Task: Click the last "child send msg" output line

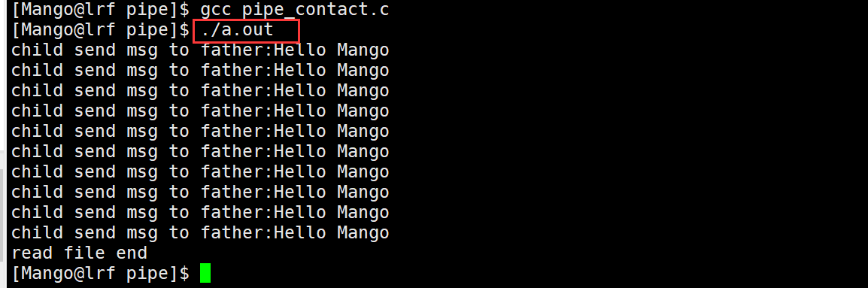Action: point(200,232)
